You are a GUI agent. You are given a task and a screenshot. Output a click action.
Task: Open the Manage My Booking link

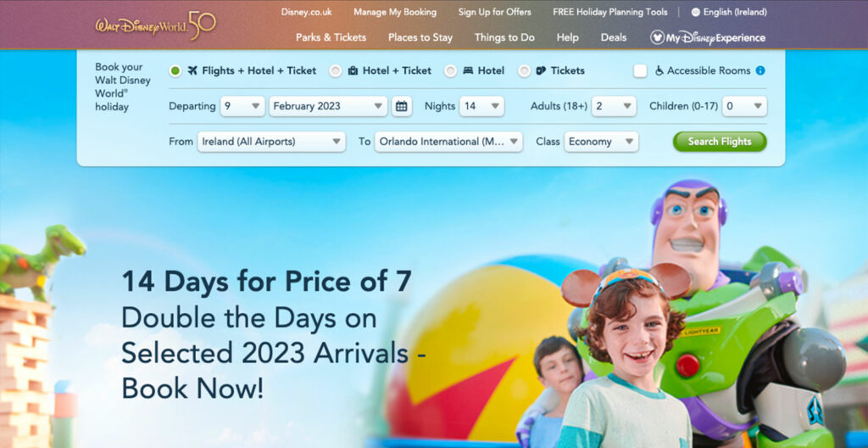point(395,12)
